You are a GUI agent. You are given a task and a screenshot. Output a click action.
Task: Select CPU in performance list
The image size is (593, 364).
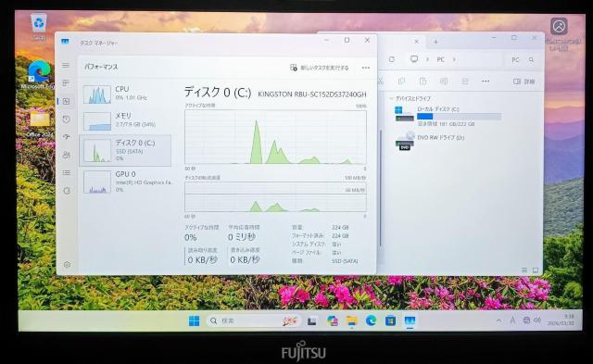coord(126,94)
